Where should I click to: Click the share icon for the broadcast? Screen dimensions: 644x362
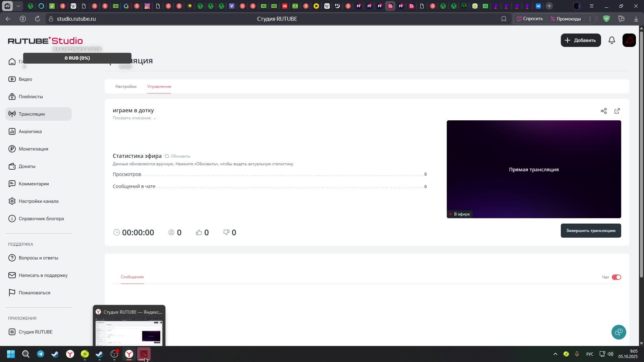pyautogui.click(x=604, y=111)
